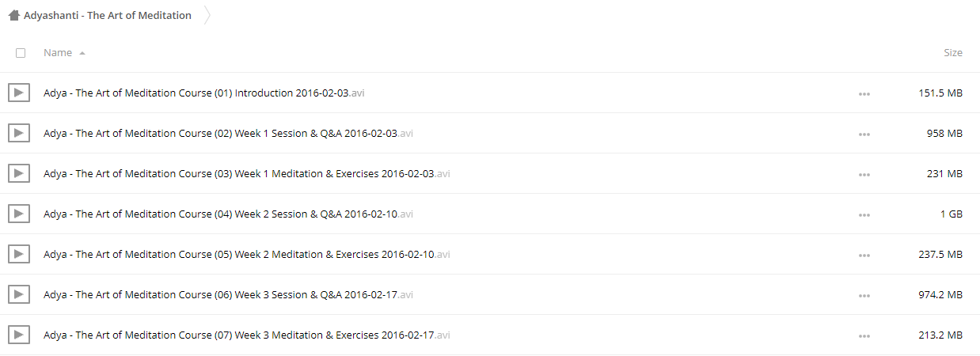
Task: Sort files by Name column
Action: [x=58, y=52]
